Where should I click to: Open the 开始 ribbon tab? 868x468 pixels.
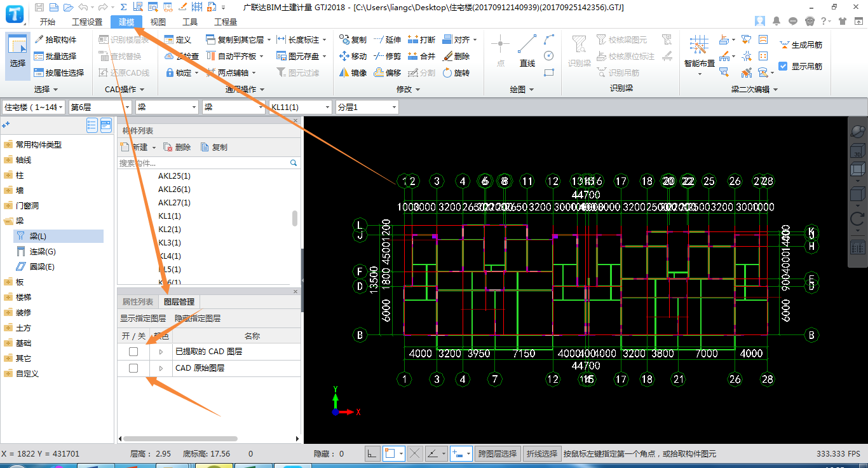pyautogui.click(x=47, y=22)
